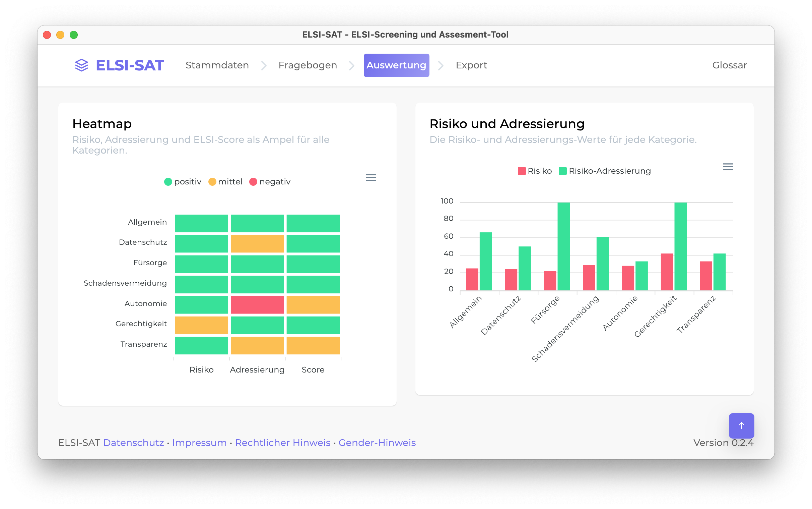Click the green Datenschutz Risiko-Adressierung bar

(525, 268)
